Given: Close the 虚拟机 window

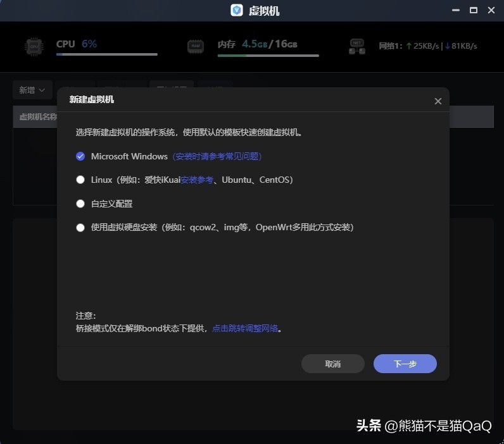Looking at the screenshot, I should click(x=491, y=10).
